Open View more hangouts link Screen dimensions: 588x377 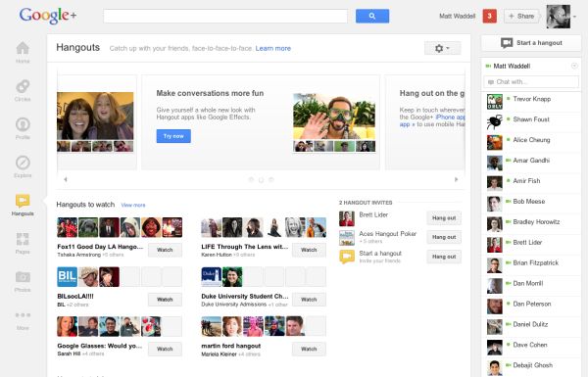click(133, 205)
